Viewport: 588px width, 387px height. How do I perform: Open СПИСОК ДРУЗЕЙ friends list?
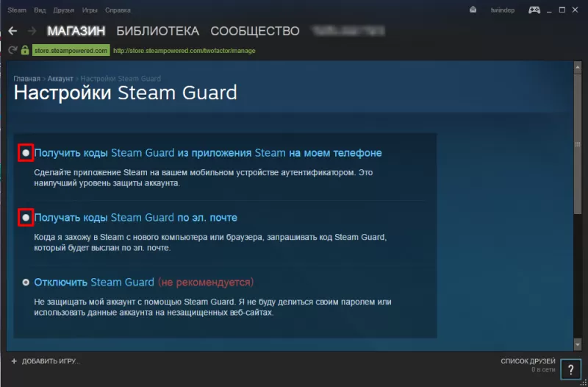pyautogui.click(x=528, y=361)
